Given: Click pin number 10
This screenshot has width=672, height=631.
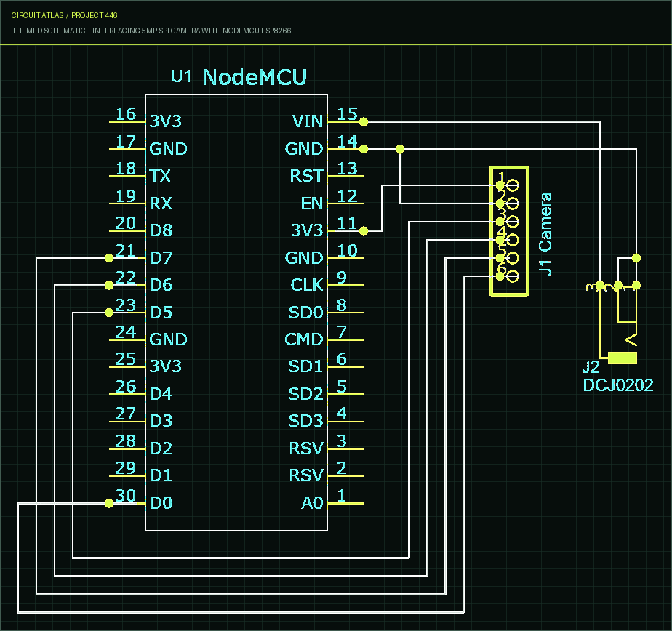Looking at the screenshot, I should 347,251.
